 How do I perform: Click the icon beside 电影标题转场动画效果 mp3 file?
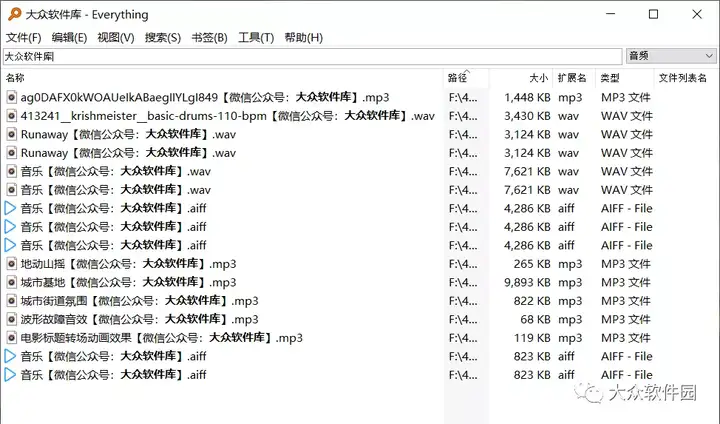point(11,338)
